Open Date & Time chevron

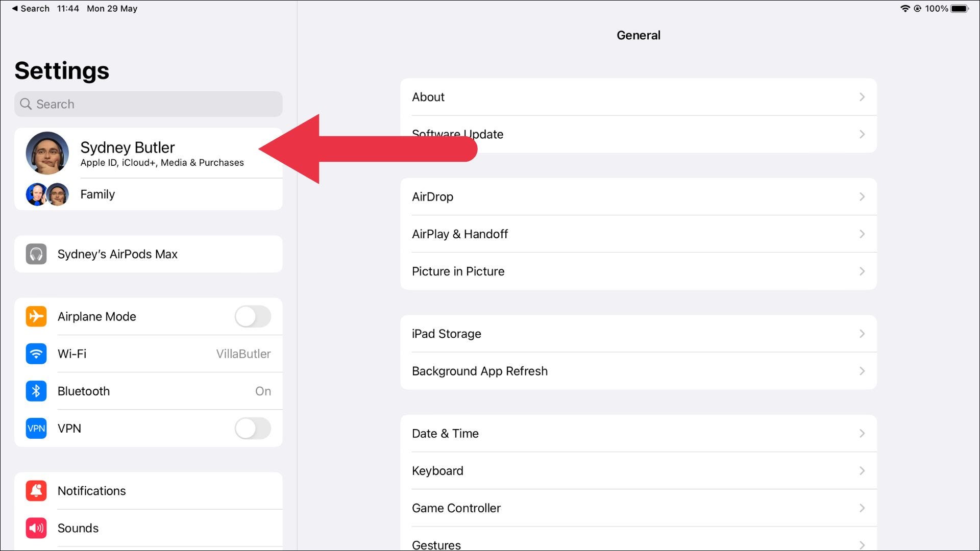pyautogui.click(x=862, y=434)
